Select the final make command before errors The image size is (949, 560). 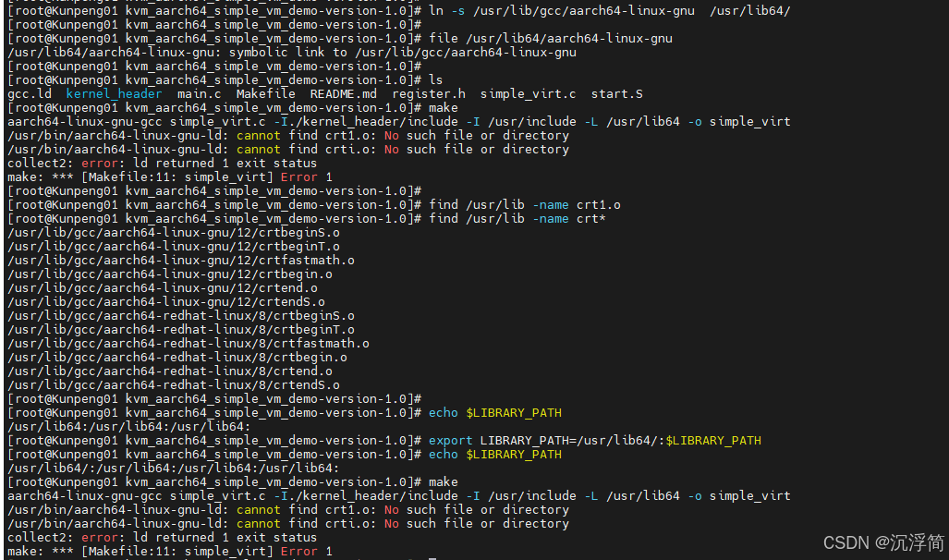[x=443, y=481]
